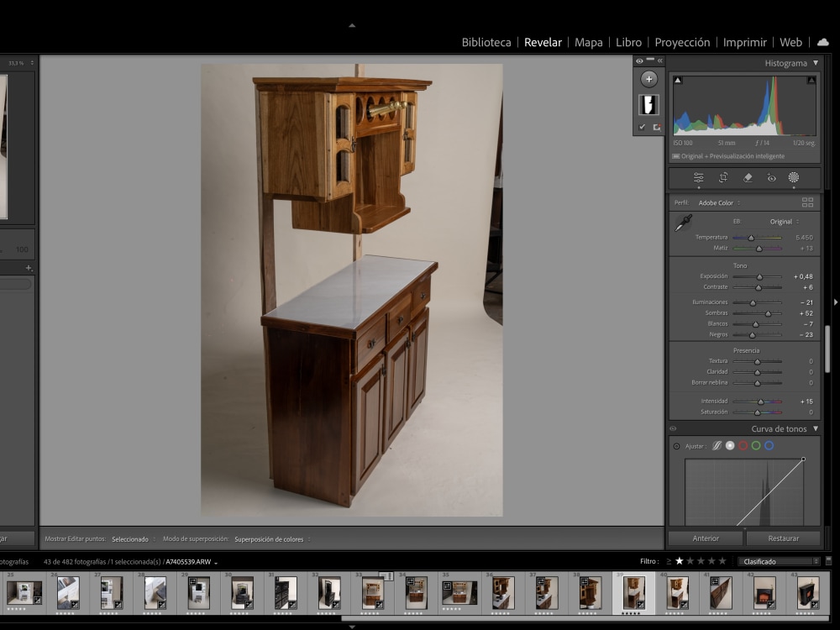Collapse the Curva de tonos panel

click(x=816, y=428)
